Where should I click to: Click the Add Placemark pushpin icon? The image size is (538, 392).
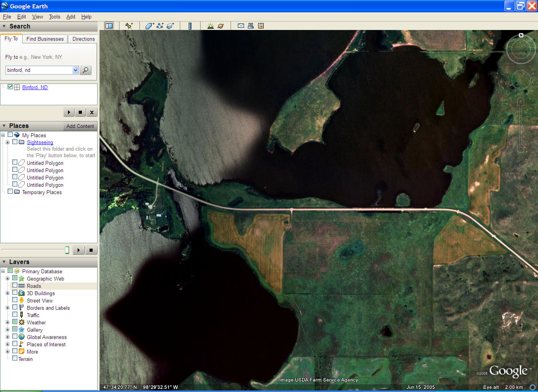click(129, 26)
